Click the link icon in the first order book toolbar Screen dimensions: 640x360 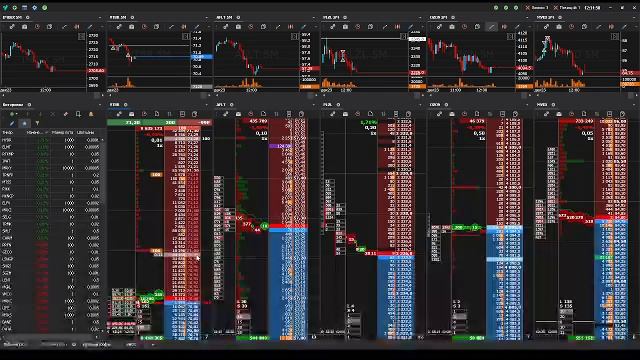119,114
